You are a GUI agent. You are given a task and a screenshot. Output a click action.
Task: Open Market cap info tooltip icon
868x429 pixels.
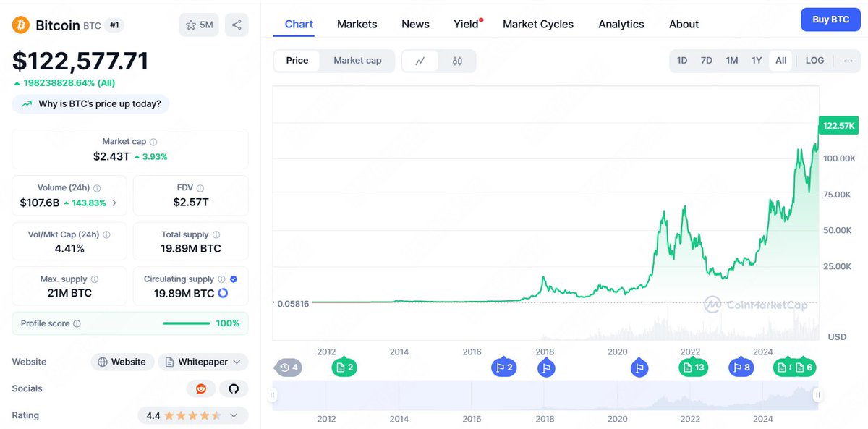coord(153,143)
